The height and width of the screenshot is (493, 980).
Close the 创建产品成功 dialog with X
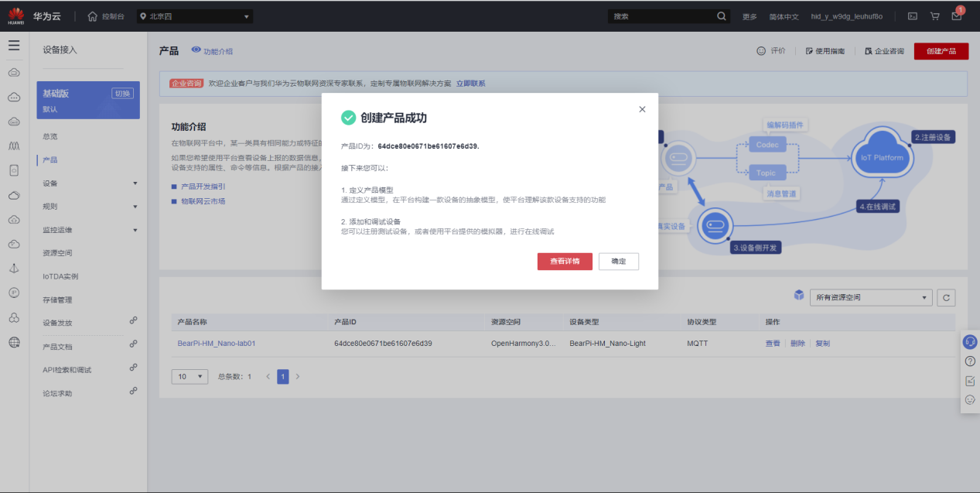[642, 109]
